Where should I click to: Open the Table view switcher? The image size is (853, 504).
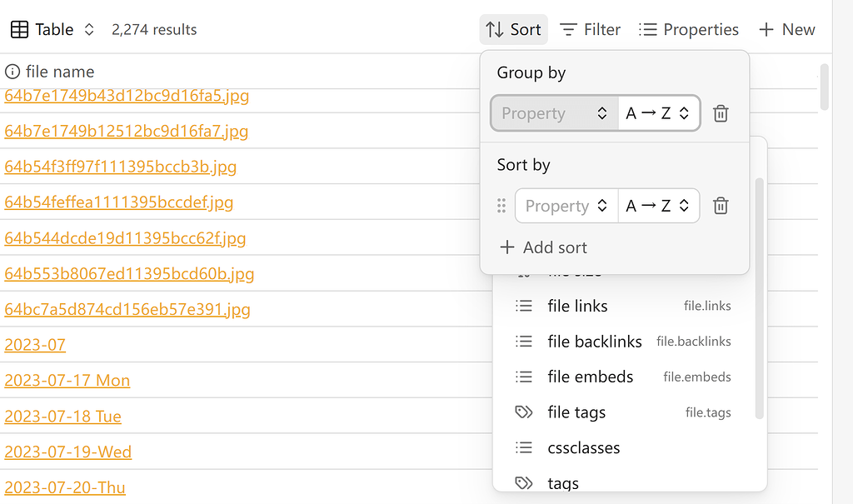[52, 29]
